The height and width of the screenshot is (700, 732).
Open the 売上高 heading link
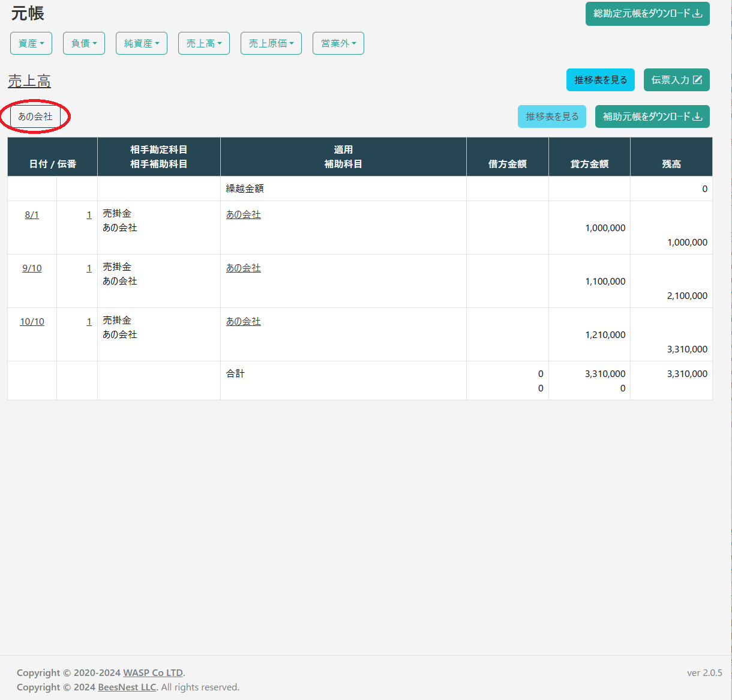pos(29,81)
